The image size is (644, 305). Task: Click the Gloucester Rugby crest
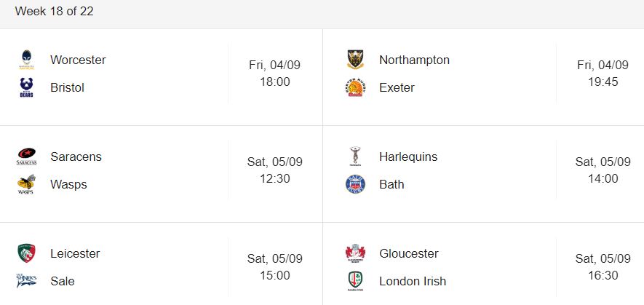[x=355, y=253]
